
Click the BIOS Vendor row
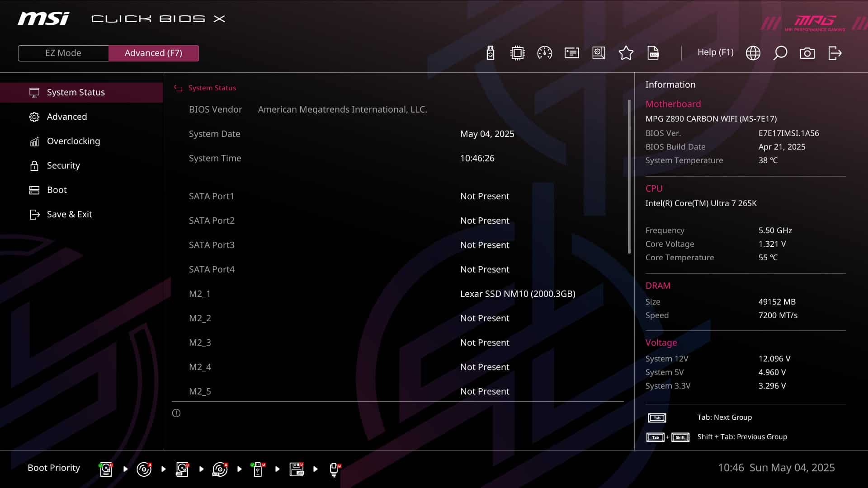tap(398, 109)
